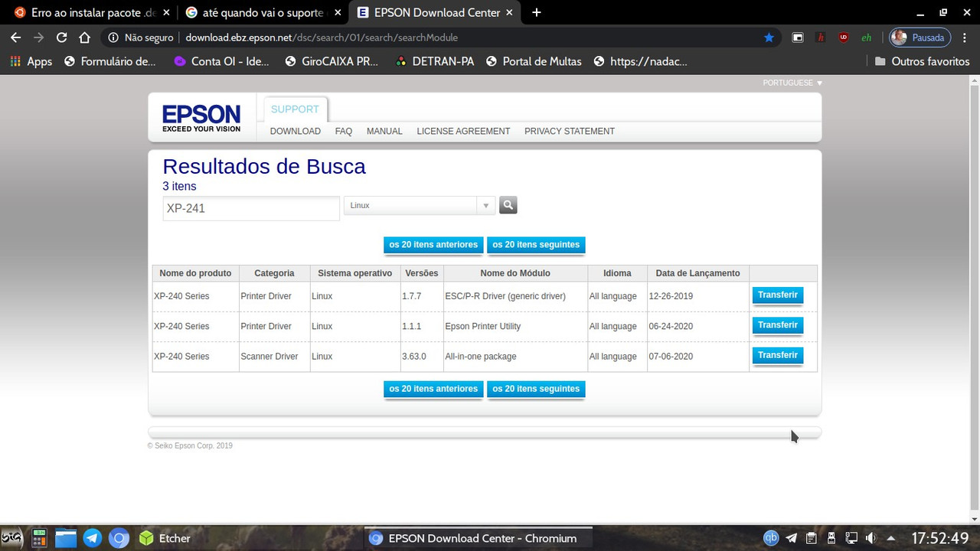Click bottom 'os 20 itens seguintes' button
Screen dimensions: 980x551
pyautogui.click(x=536, y=389)
